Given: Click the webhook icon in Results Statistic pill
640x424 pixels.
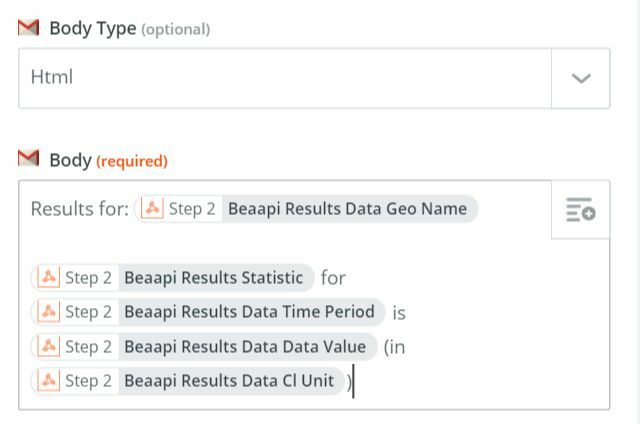Looking at the screenshot, I should pos(49,277).
